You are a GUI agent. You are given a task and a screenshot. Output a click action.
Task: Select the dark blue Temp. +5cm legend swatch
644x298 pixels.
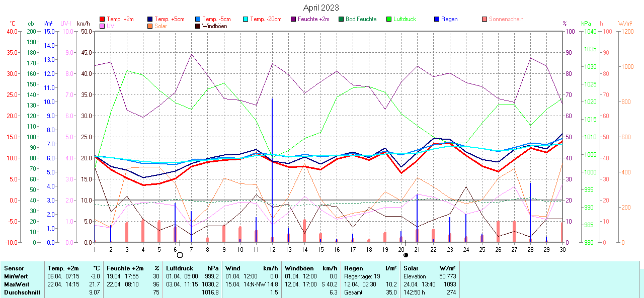(x=150, y=19)
